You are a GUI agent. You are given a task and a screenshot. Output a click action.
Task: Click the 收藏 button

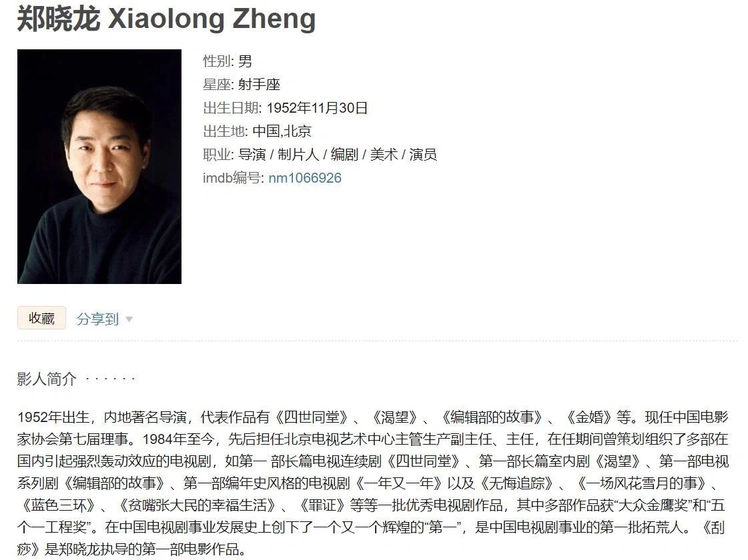coord(41,318)
